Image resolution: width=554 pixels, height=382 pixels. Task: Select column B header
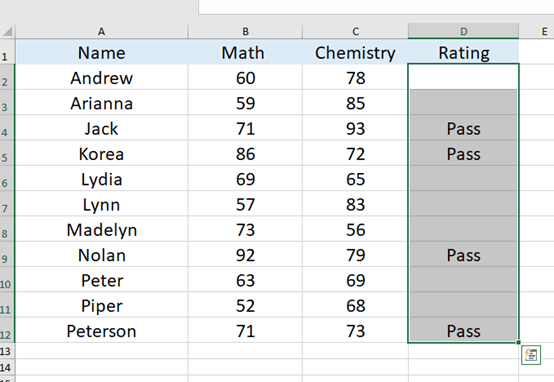tap(245, 31)
